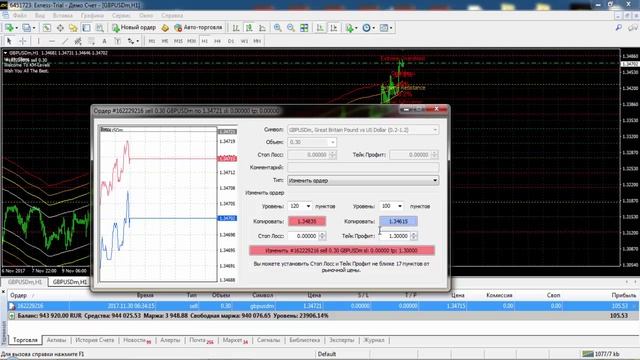The image size is (640, 360).
Task: Select the arrow cursor tool
Action: pyautogui.click(x=9, y=41)
